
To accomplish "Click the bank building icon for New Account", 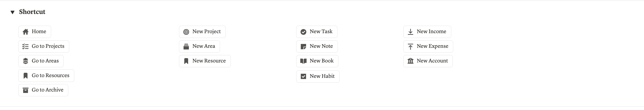I will pyautogui.click(x=410, y=61).
